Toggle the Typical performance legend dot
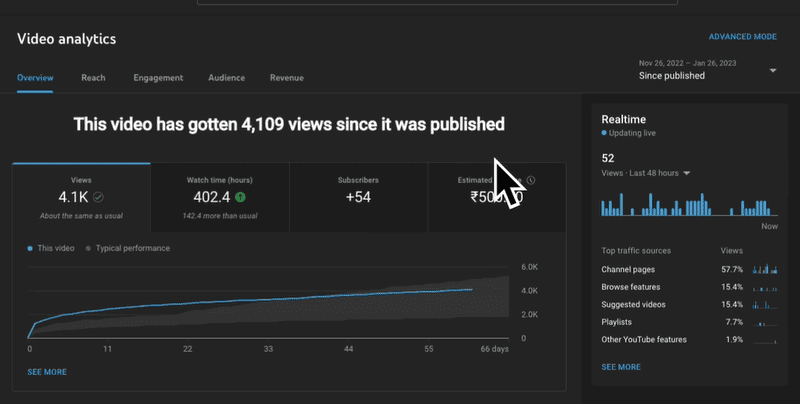The width and height of the screenshot is (800, 404). coord(89,247)
